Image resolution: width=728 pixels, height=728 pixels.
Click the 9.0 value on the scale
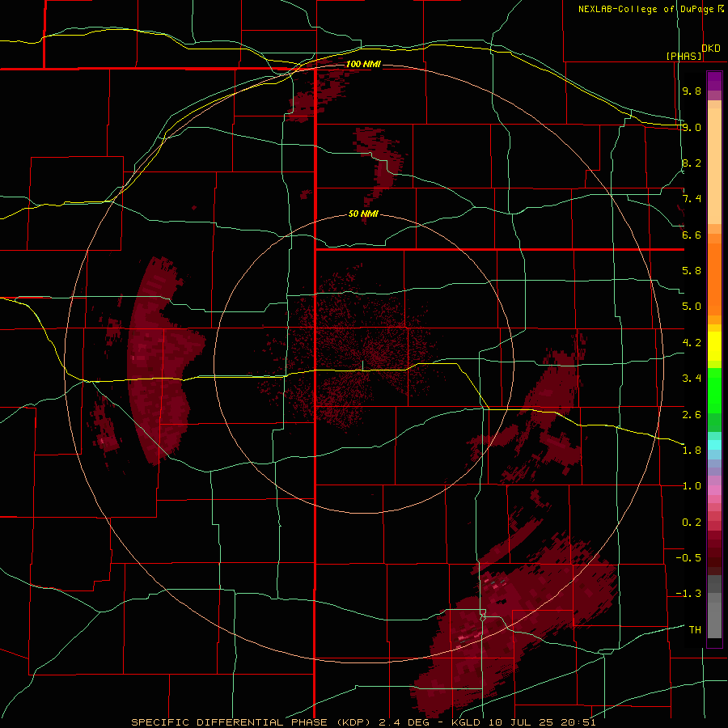[692, 127]
